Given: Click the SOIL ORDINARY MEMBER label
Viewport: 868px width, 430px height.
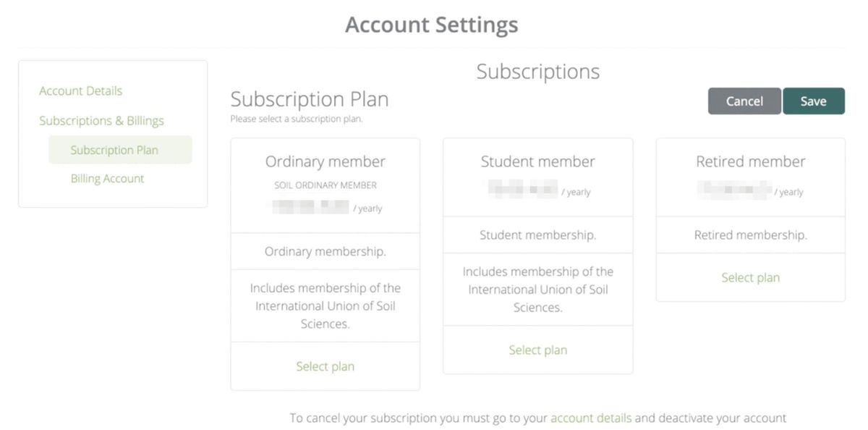Looking at the screenshot, I should click(x=325, y=185).
